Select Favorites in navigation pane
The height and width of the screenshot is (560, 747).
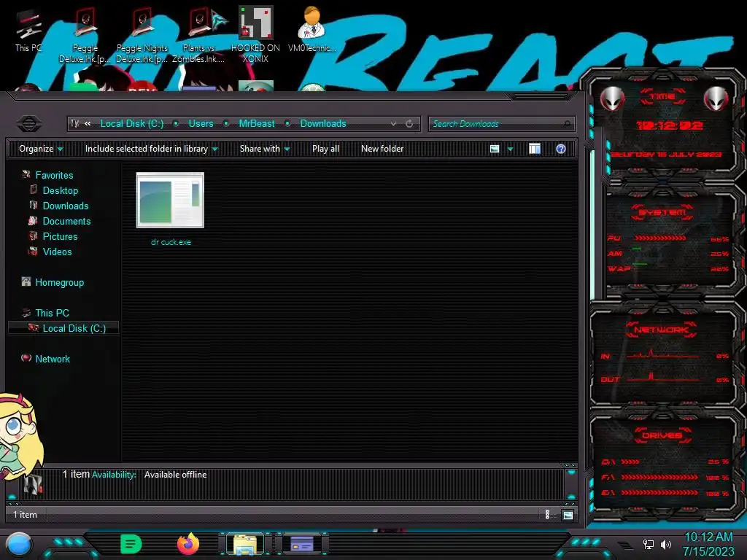(x=54, y=175)
